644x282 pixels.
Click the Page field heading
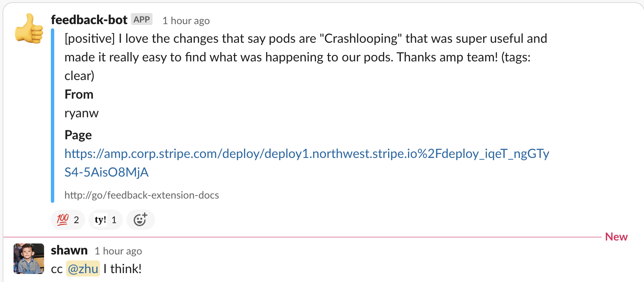coord(78,135)
